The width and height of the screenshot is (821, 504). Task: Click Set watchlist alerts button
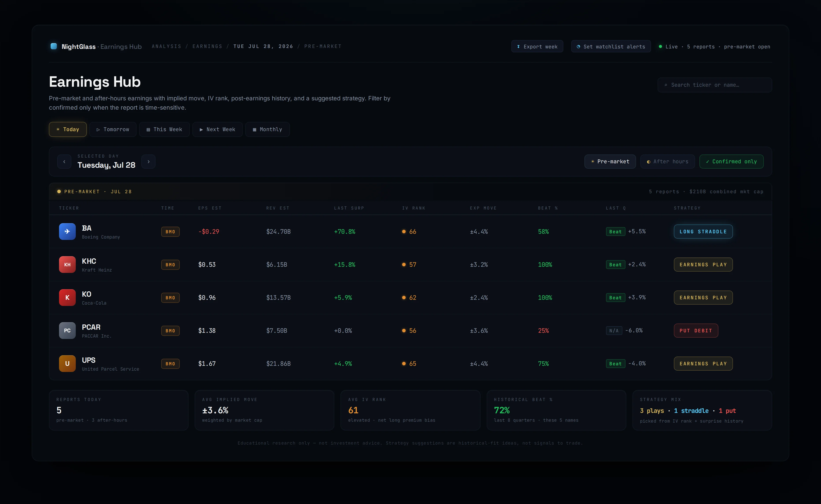[611, 46]
